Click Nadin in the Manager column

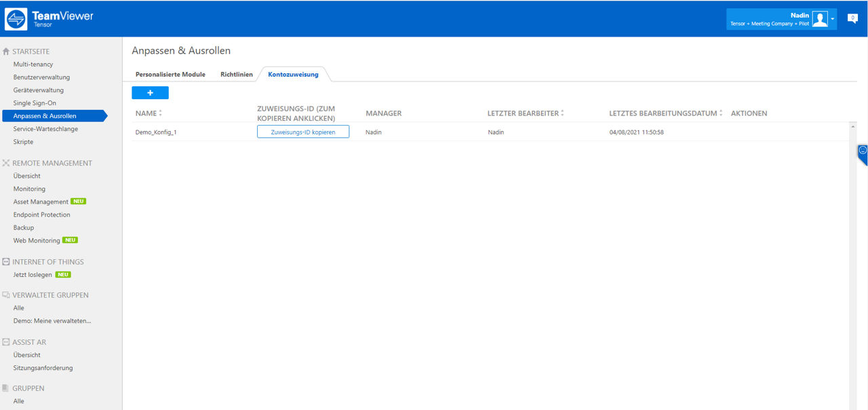click(x=374, y=132)
